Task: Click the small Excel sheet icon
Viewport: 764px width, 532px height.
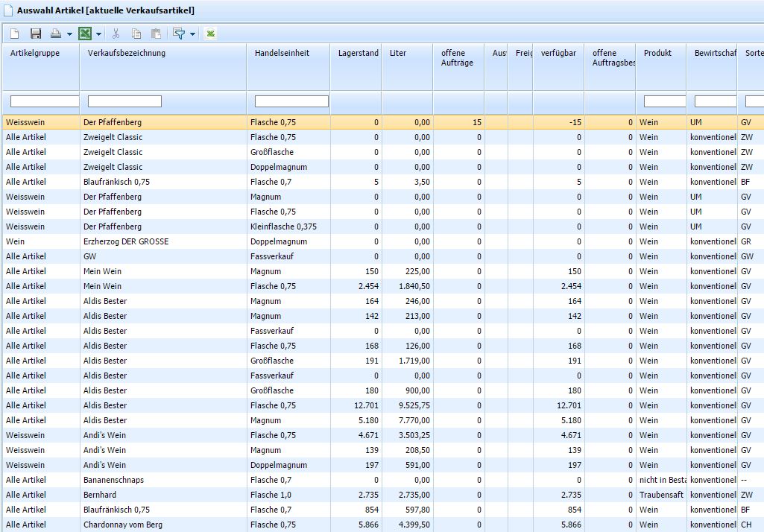Action: 211,34
